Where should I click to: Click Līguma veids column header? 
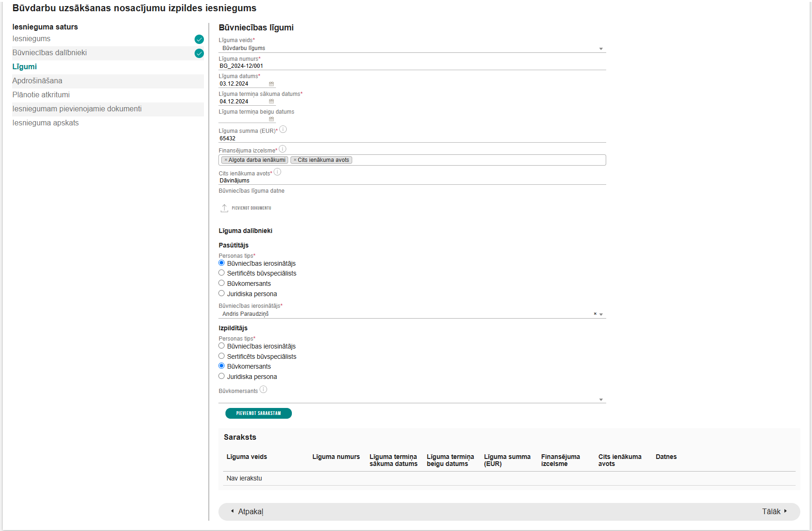(x=247, y=457)
